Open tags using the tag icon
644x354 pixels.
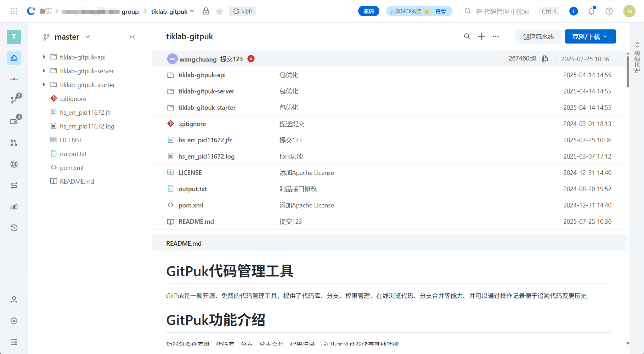click(14, 121)
